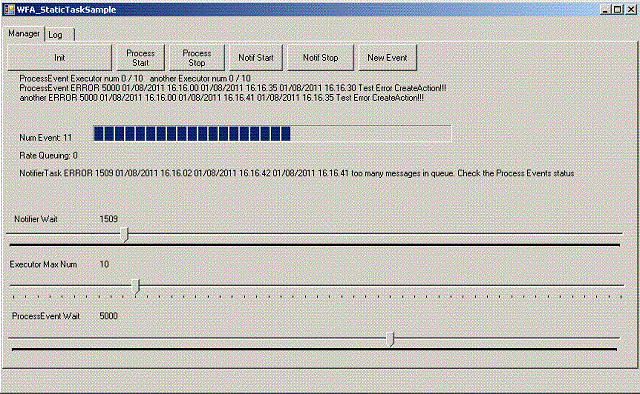The height and width of the screenshot is (394, 640).
Task: Start processing with Process Start button
Action: point(140,58)
